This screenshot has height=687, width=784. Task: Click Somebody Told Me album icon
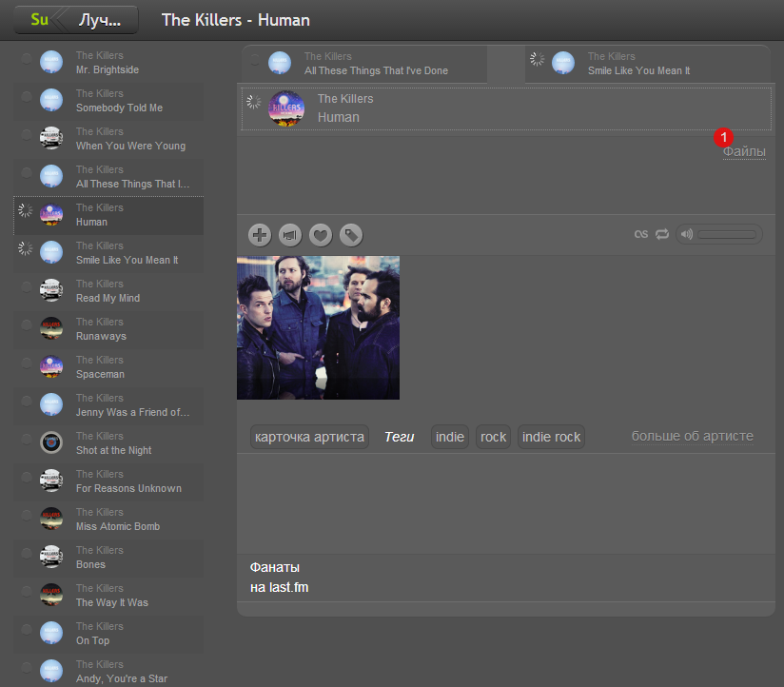click(x=51, y=100)
